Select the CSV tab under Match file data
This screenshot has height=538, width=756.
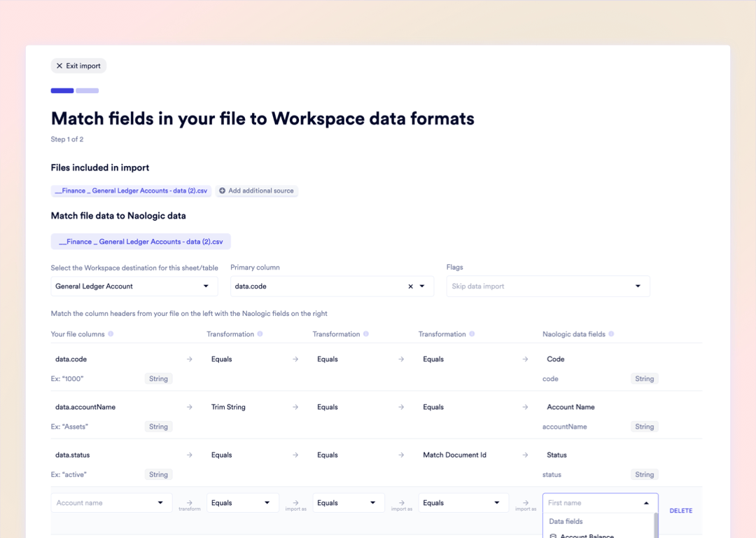pyautogui.click(x=141, y=241)
